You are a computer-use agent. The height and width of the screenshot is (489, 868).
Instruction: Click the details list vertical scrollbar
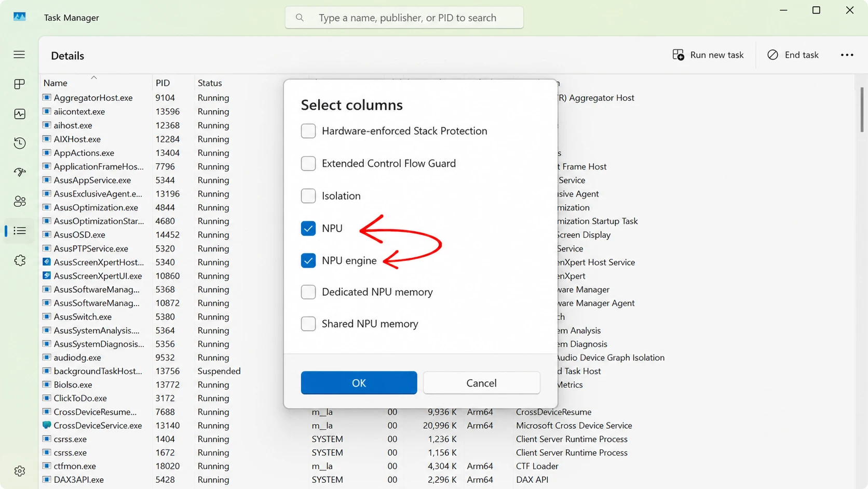point(862,110)
